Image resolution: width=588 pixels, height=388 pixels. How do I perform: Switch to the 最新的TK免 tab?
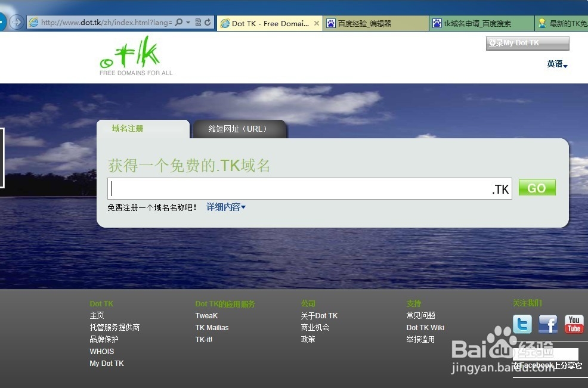pyautogui.click(x=561, y=24)
